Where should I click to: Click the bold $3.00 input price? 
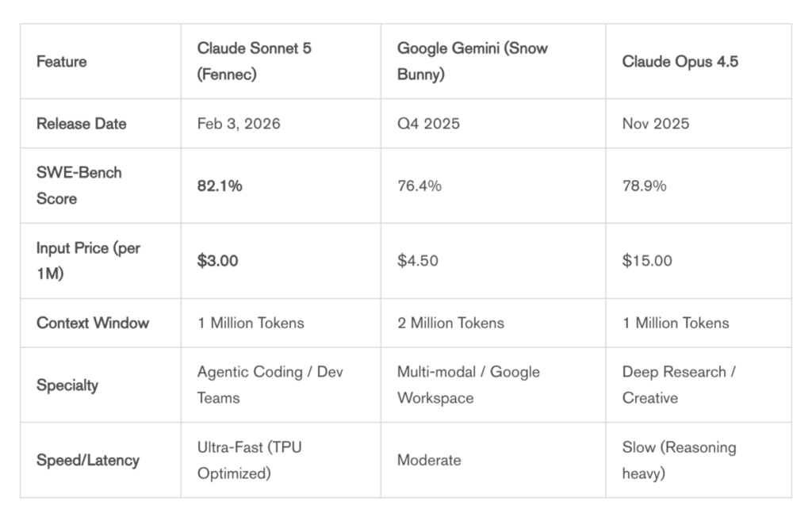218,260
